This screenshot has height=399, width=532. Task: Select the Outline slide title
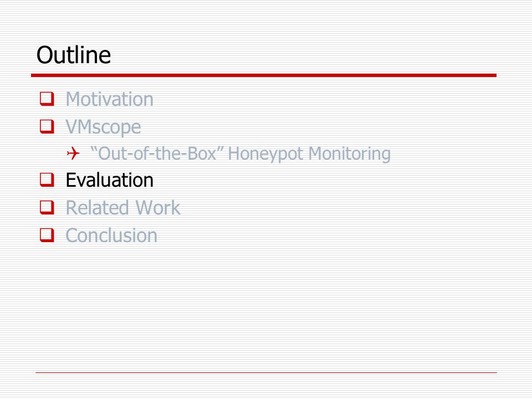(74, 55)
